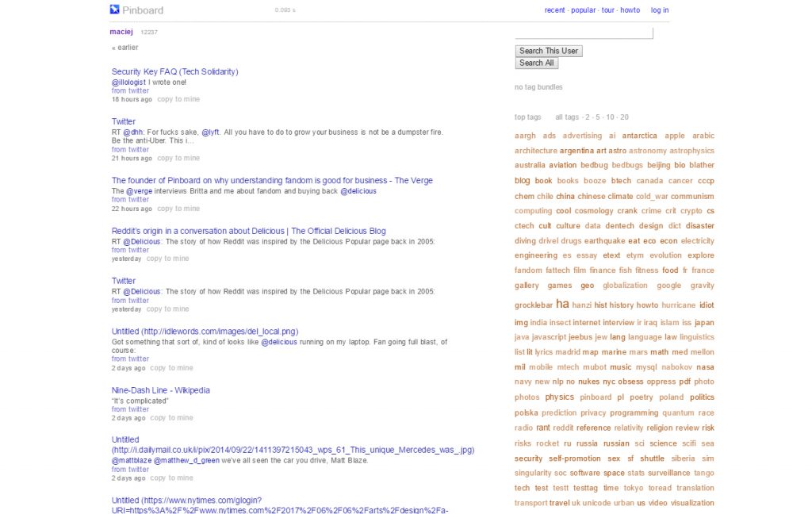
Task: Go to the popular page
Action: tap(583, 10)
